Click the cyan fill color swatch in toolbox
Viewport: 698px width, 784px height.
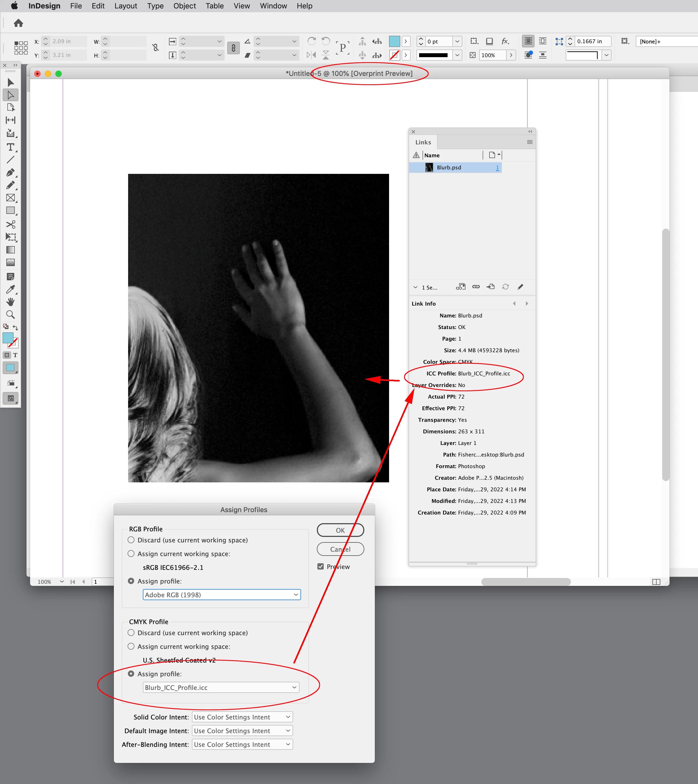[8, 337]
